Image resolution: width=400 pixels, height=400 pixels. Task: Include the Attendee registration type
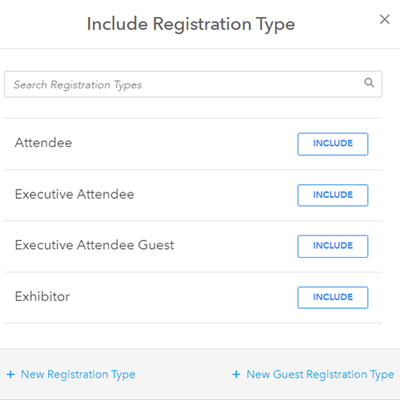333,144
